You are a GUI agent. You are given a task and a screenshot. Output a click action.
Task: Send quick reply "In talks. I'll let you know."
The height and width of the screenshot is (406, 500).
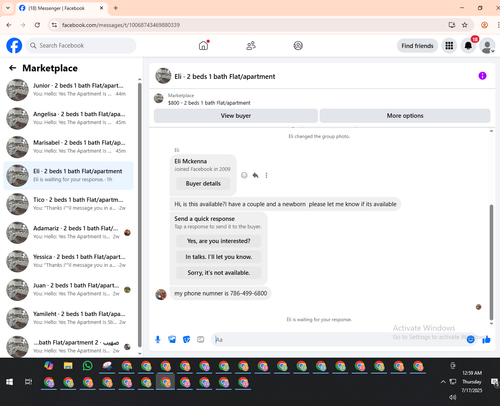[x=218, y=257]
